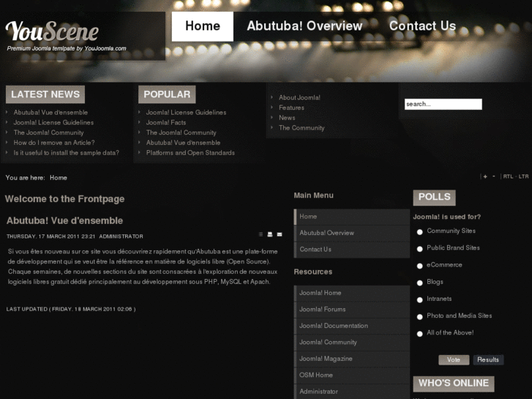This screenshot has height=399, width=532.
Task: Open Features link
Action: [x=291, y=108]
